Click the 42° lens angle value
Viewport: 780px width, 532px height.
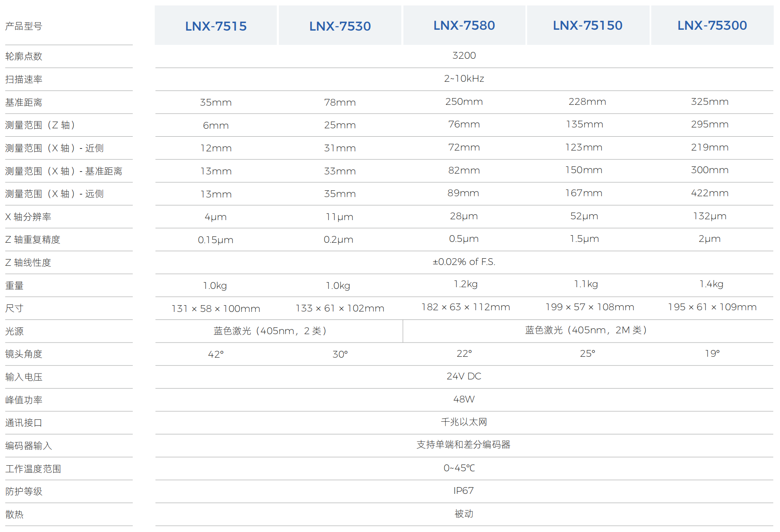(216, 354)
